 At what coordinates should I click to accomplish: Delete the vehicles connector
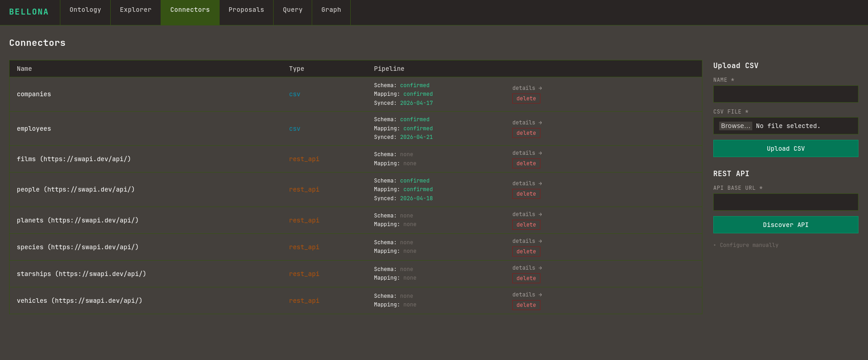coord(526,305)
